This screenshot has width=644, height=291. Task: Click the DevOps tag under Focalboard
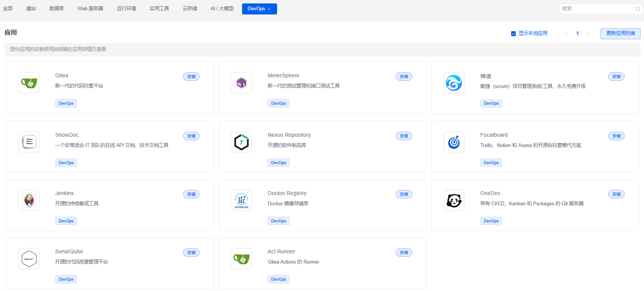(x=491, y=163)
